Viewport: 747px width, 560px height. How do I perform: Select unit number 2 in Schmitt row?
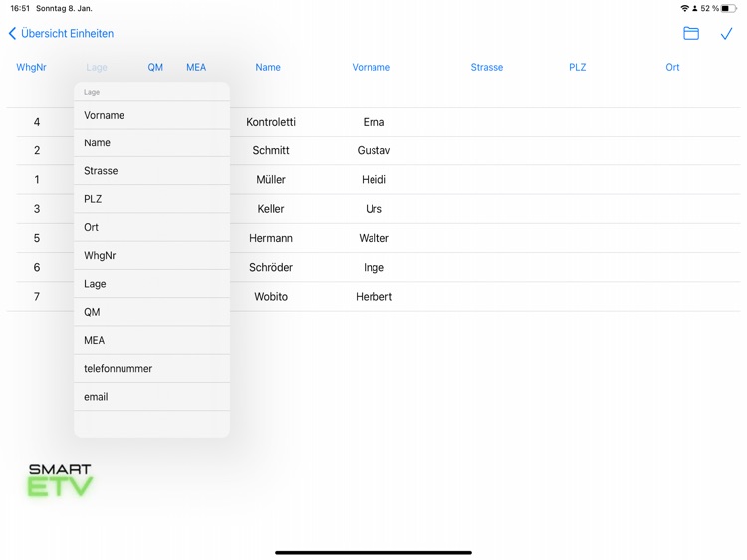37,150
